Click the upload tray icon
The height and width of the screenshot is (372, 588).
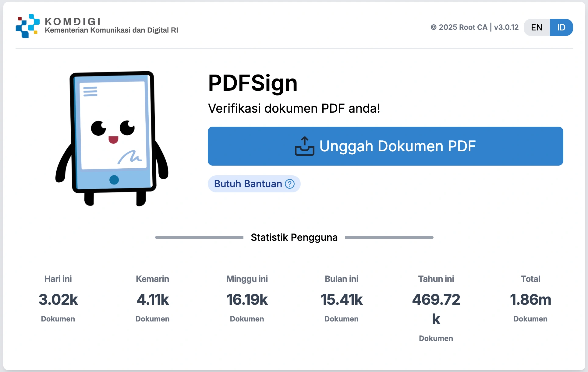tap(304, 146)
